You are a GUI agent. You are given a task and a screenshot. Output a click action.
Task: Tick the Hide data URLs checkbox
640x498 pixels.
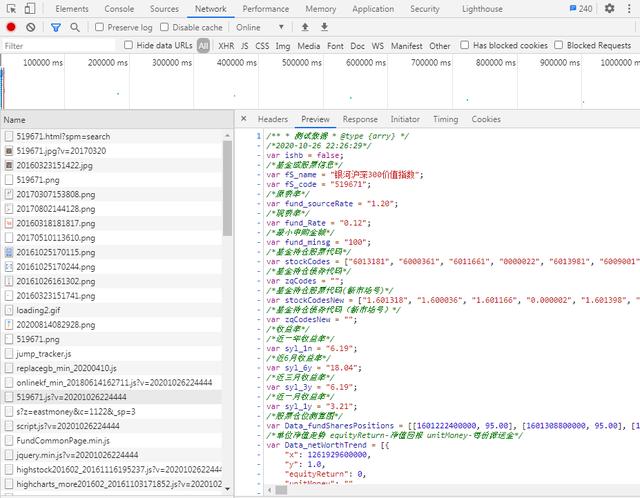coord(129,46)
